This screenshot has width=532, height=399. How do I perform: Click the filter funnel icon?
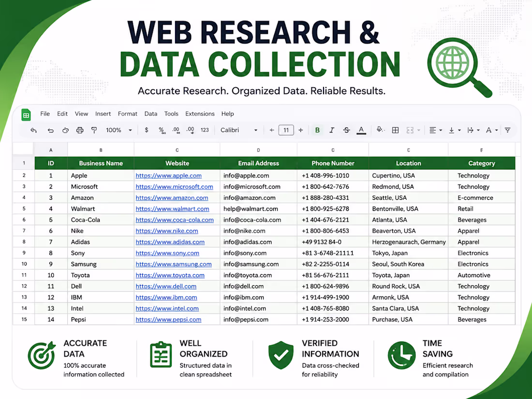click(x=507, y=130)
